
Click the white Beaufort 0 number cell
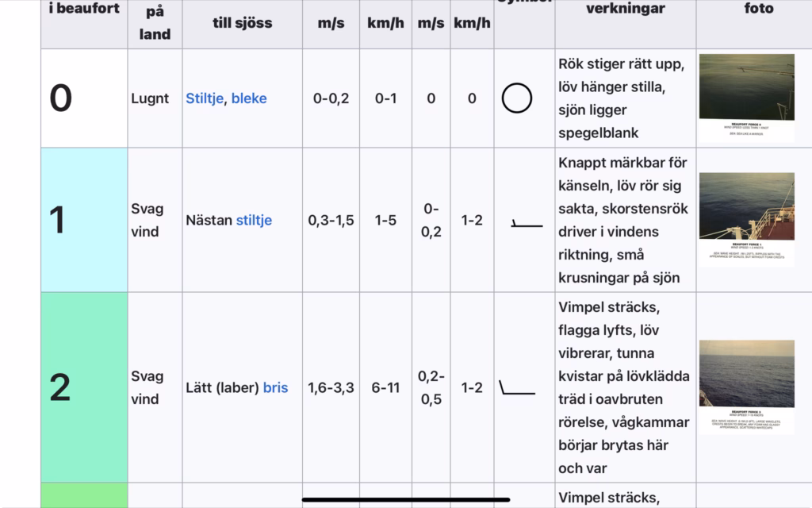click(x=84, y=98)
